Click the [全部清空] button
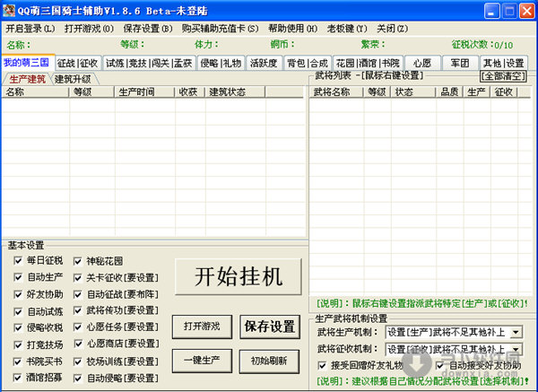The image size is (538, 392). (x=503, y=76)
